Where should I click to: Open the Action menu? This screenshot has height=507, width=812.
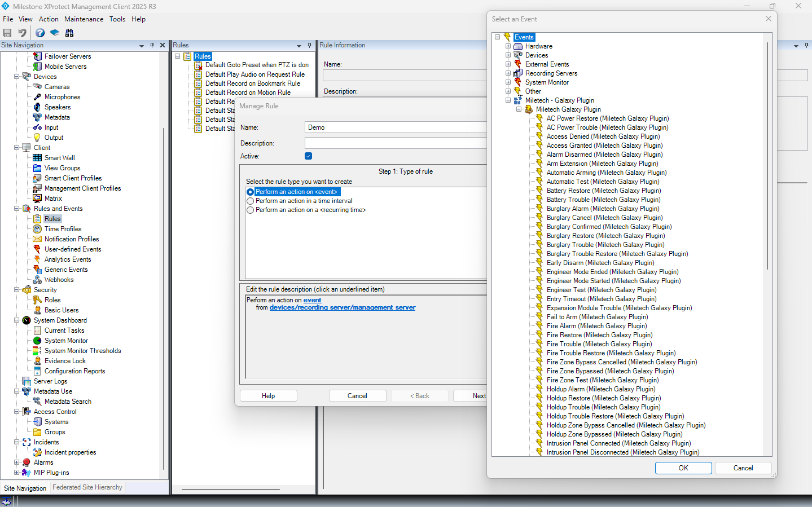(49, 19)
